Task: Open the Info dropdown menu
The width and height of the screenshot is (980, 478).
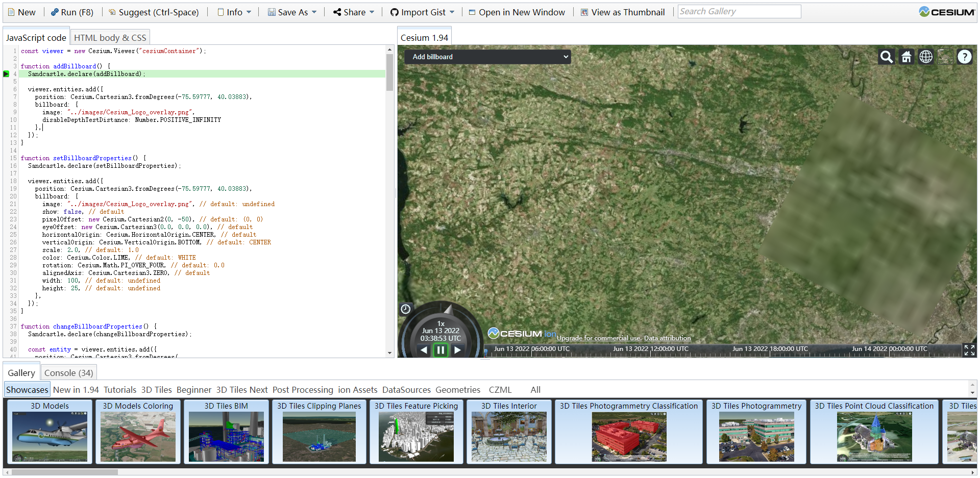Action: [x=234, y=12]
